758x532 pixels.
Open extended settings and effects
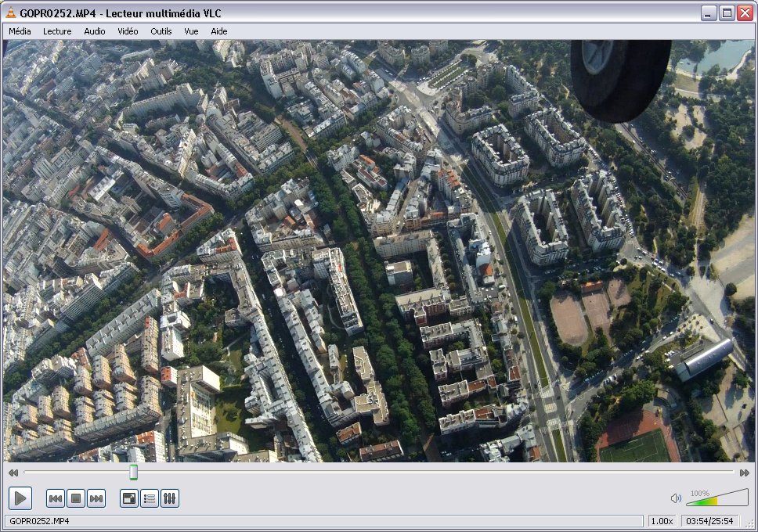170,498
